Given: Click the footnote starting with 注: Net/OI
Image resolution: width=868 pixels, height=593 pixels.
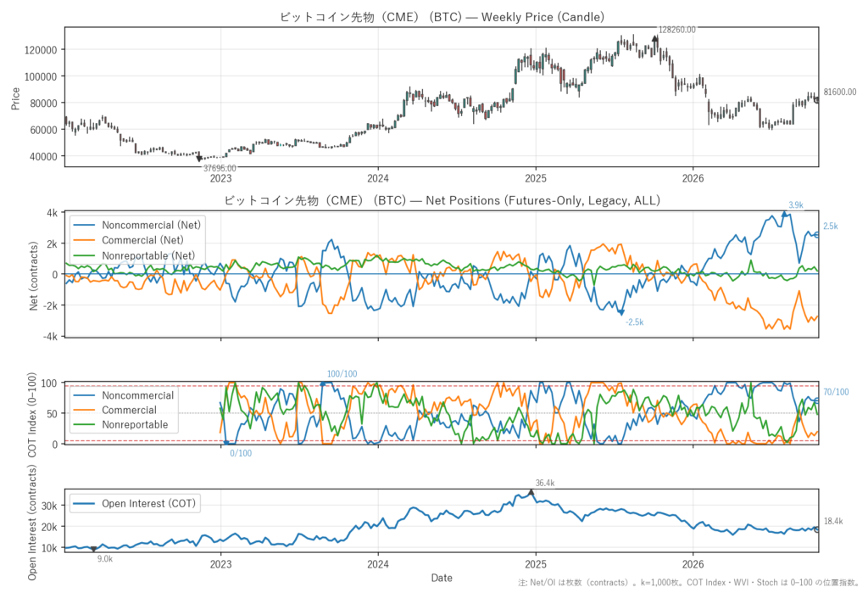Looking at the screenshot, I should click(x=688, y=583).
